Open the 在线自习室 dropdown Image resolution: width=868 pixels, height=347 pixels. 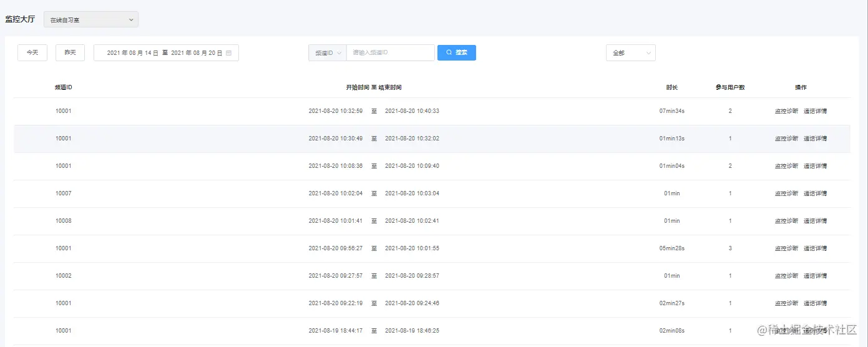91,20
